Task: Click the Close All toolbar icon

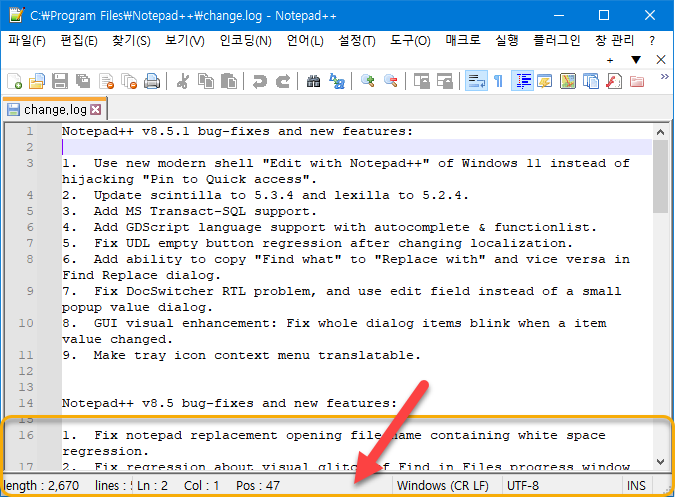Action: click(x=129, y=81)
